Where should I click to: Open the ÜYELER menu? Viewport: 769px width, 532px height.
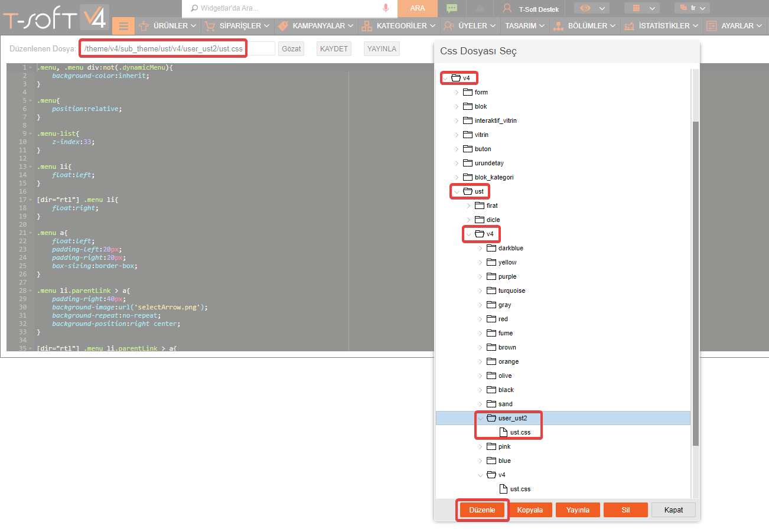click(x=470, y=26)
